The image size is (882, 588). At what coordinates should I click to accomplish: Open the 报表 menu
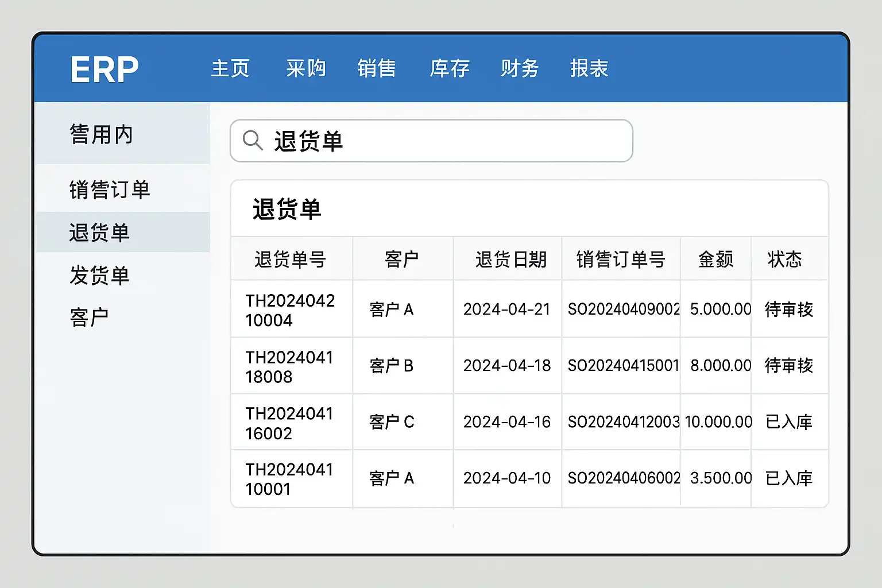pos(589,68)
